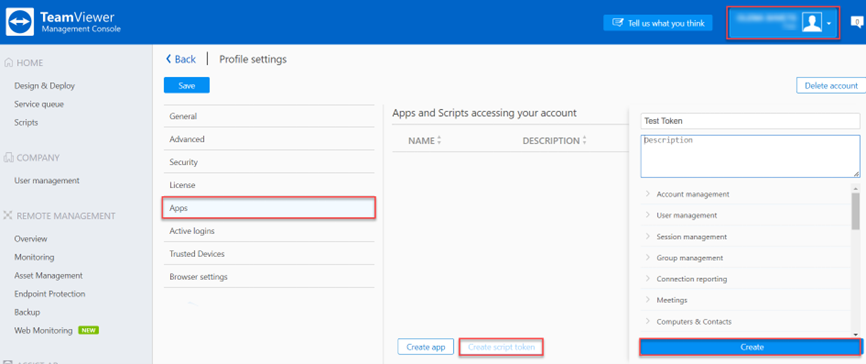
Task: Open Web Monitoring in sidebar
Action: tap(44, 330)
